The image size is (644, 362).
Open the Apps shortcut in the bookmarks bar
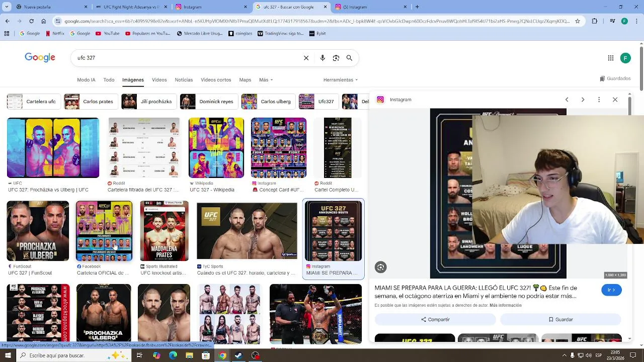(x=7, y=34)
